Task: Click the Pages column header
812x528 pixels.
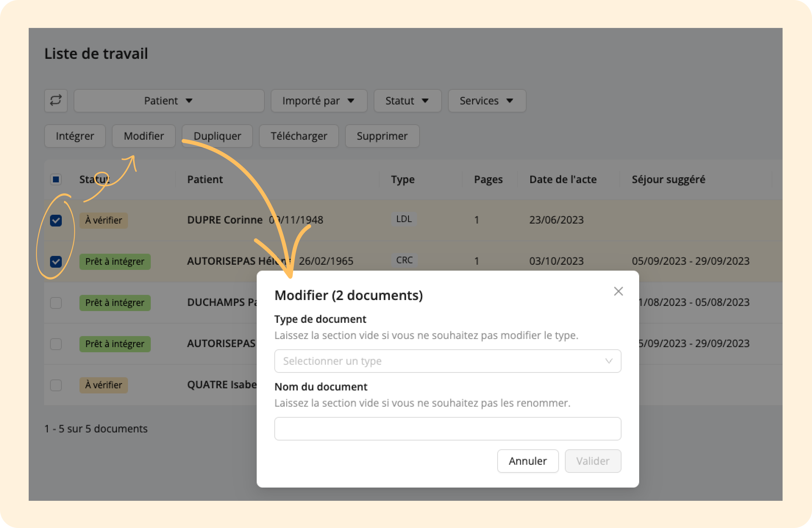Action: click(488, 179)
